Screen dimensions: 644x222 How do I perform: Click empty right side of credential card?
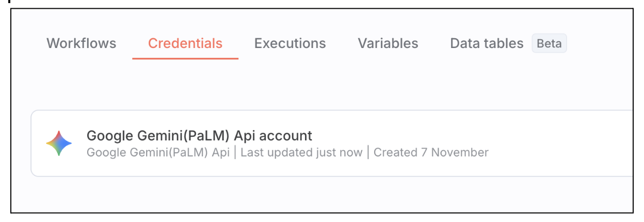[x=568, y=144]
